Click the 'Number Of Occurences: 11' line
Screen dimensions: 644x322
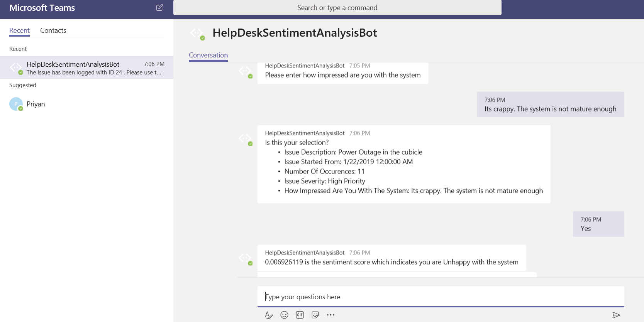point(324,172)
